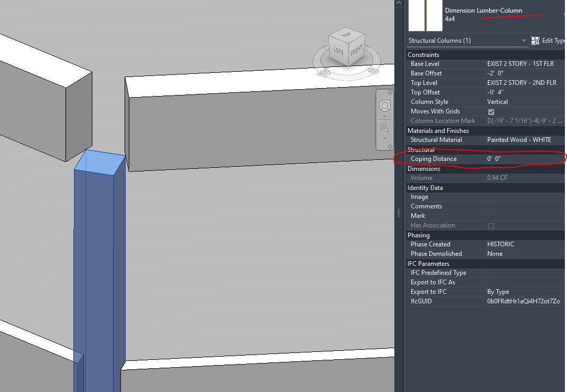Toggle the Moves With Grids checkbox
Viewport: 567px width, 392px height.
[x=491, y=111]
